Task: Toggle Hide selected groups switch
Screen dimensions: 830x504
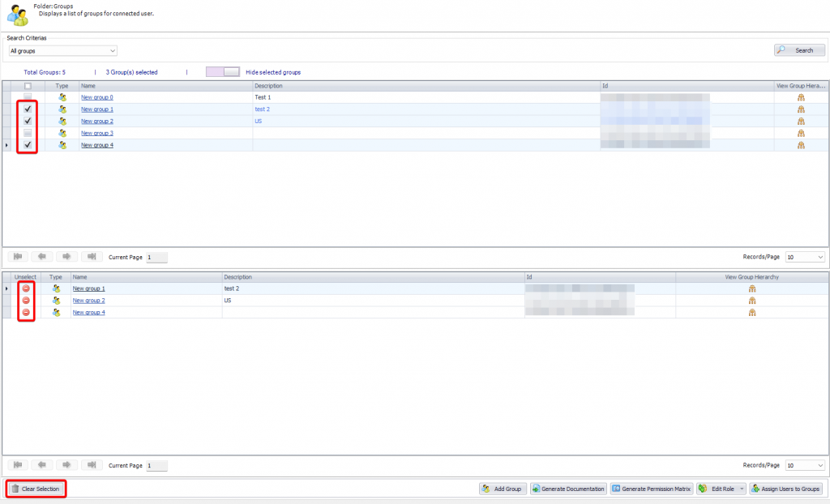Action: point(223,72)
